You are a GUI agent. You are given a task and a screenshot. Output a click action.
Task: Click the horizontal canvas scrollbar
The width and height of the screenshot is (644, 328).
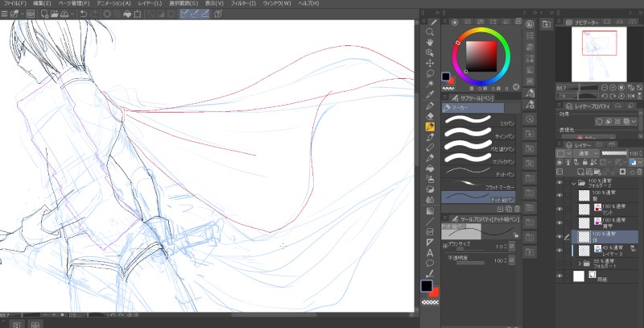[273, 315]
